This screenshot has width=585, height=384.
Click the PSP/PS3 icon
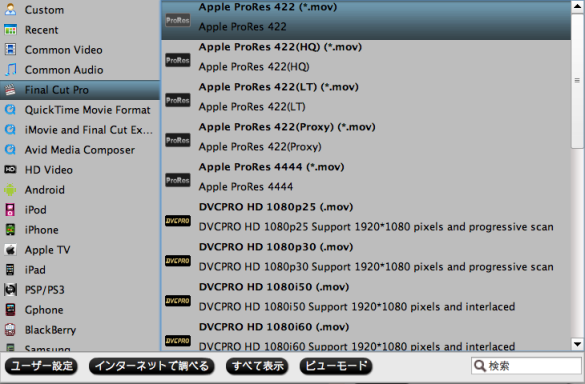(x=10, y=290)
